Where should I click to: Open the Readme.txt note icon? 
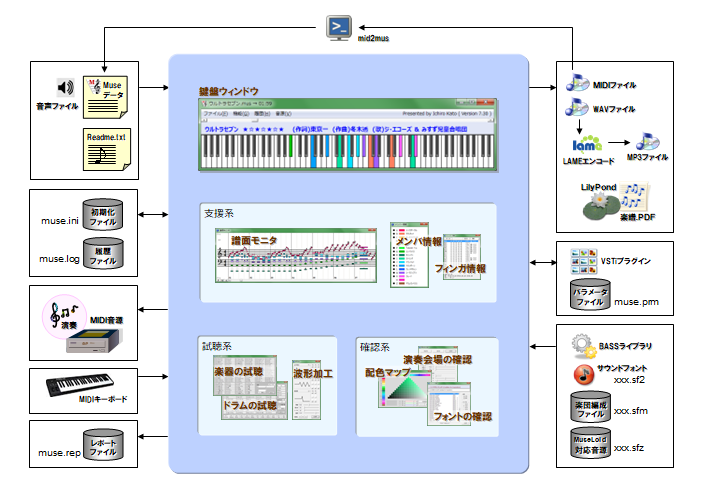point(103,149)
